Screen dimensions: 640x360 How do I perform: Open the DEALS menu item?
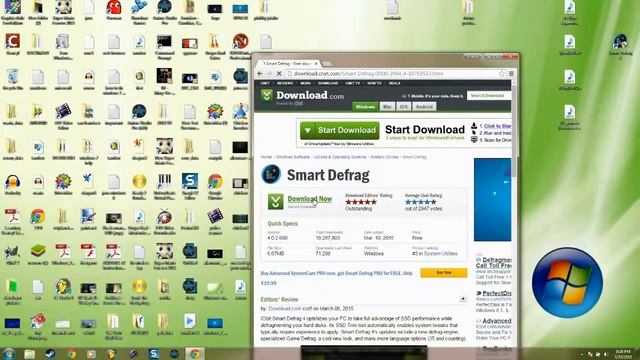[x=394, y=83]
